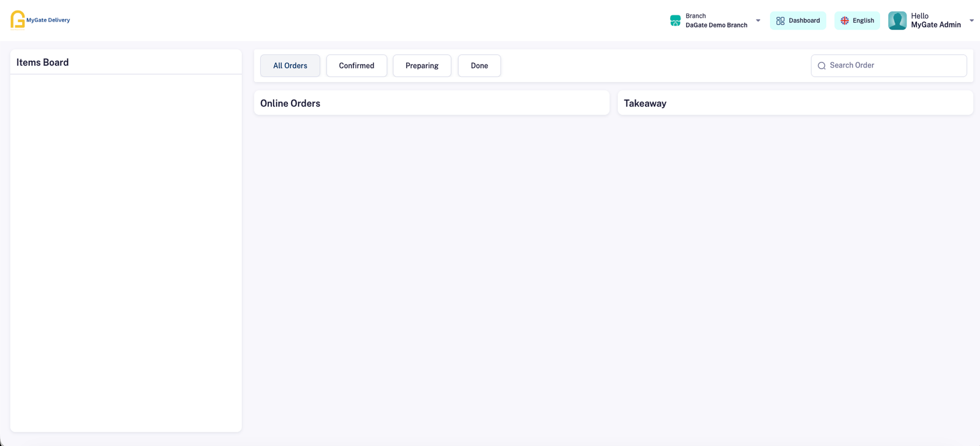Show orders in Preparing status

(x=422, y=66)
